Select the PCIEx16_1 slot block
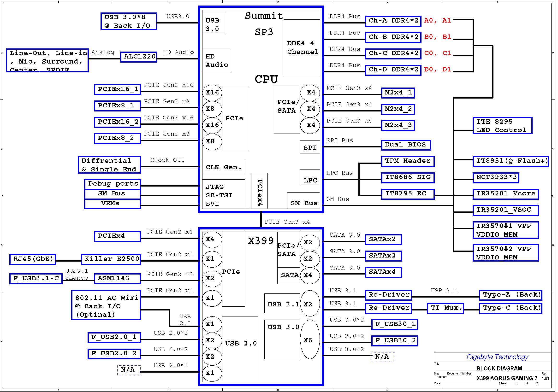 pyautogui.click(x=118, y=90)
